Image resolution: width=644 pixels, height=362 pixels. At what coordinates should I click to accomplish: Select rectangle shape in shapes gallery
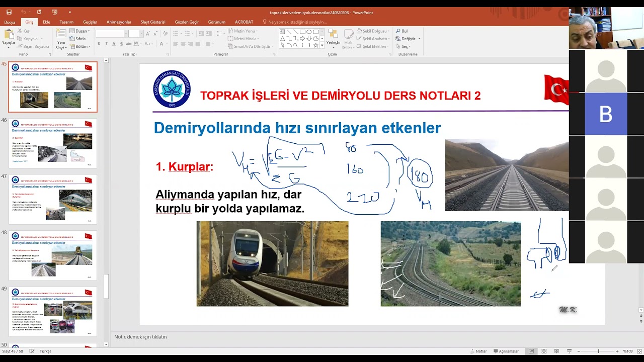click(302, 32)
